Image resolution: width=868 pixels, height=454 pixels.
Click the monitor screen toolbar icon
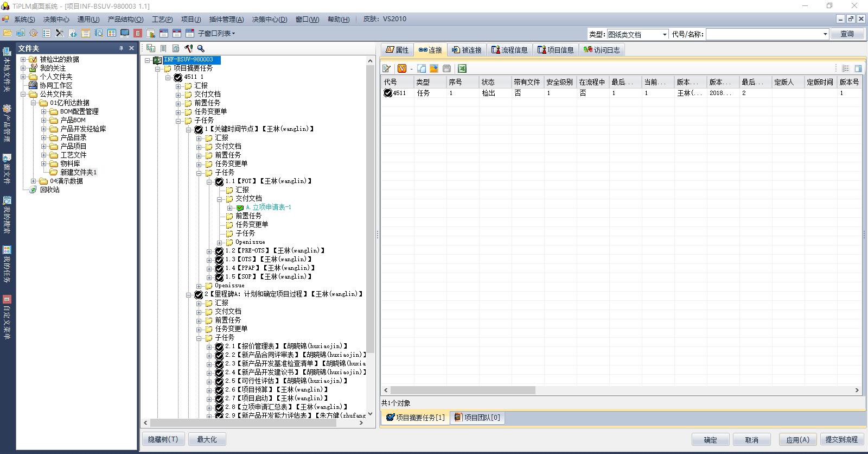[125, 33]
